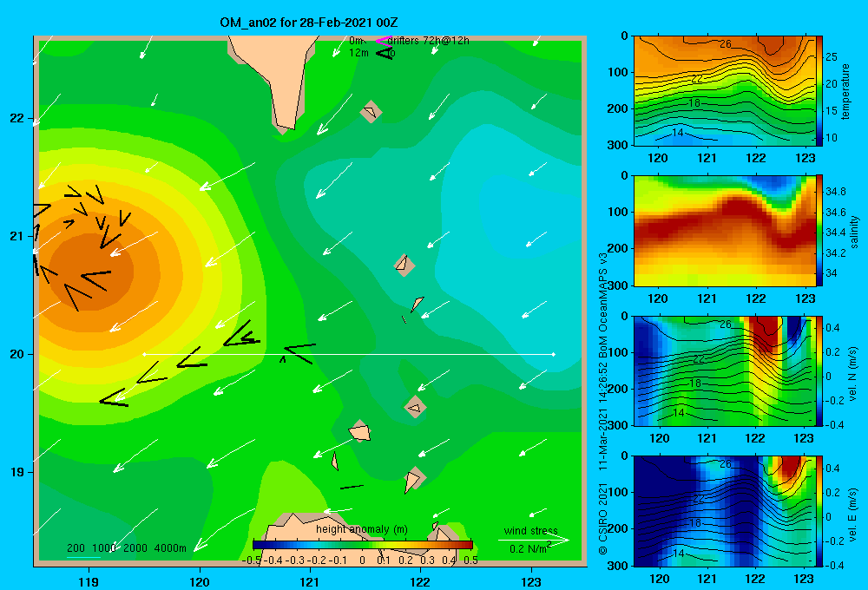
Task: Click the latitude tick label '19' on the map
Action: 16,472
